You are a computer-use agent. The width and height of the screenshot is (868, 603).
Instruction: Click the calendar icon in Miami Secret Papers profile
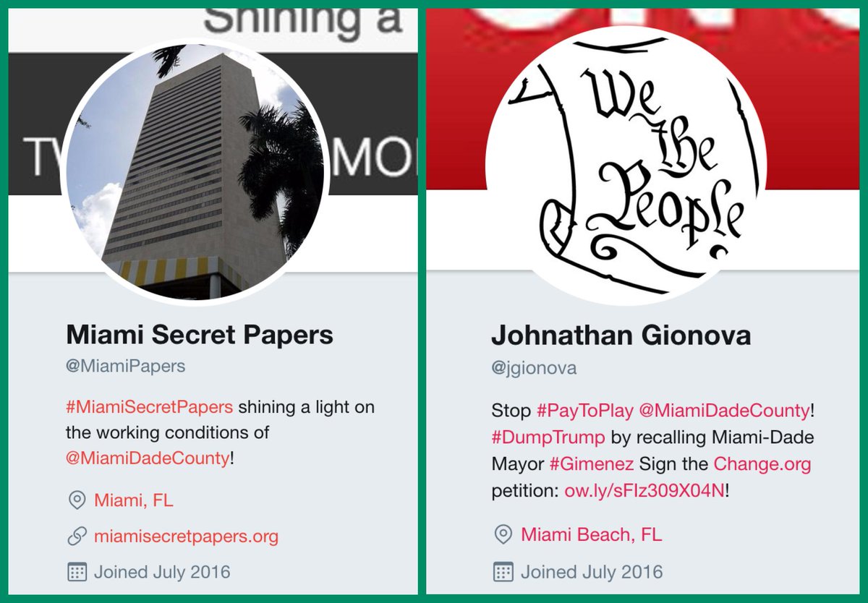pyautogui.click(x=76, y=573)
